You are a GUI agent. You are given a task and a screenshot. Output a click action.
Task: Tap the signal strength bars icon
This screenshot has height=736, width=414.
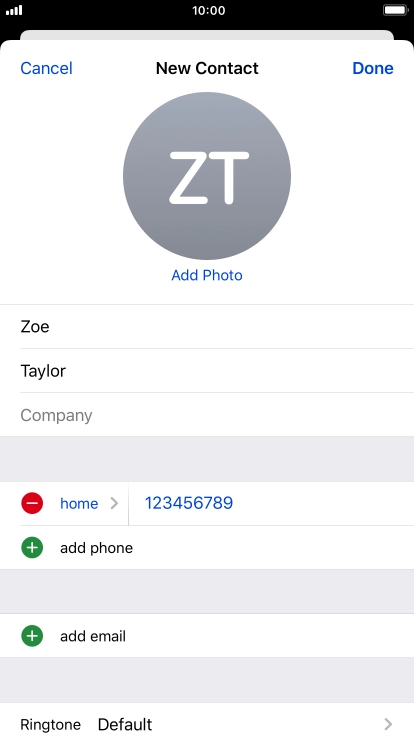click(x=14, y=10)
